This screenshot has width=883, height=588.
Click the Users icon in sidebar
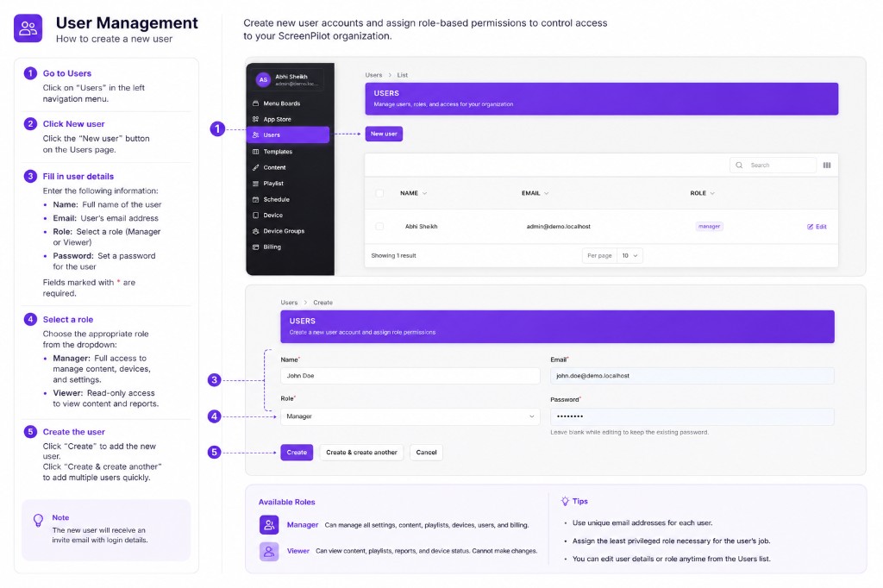click(x=255, y=135)
